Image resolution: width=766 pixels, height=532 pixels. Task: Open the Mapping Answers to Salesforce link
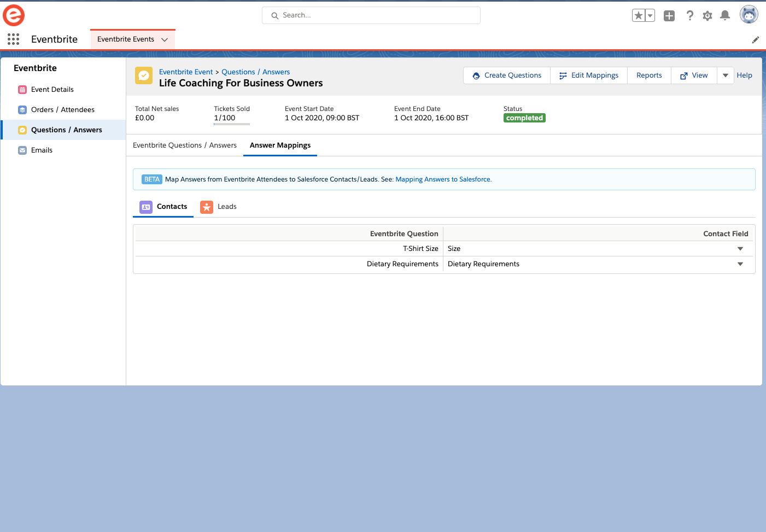(443, 179)
